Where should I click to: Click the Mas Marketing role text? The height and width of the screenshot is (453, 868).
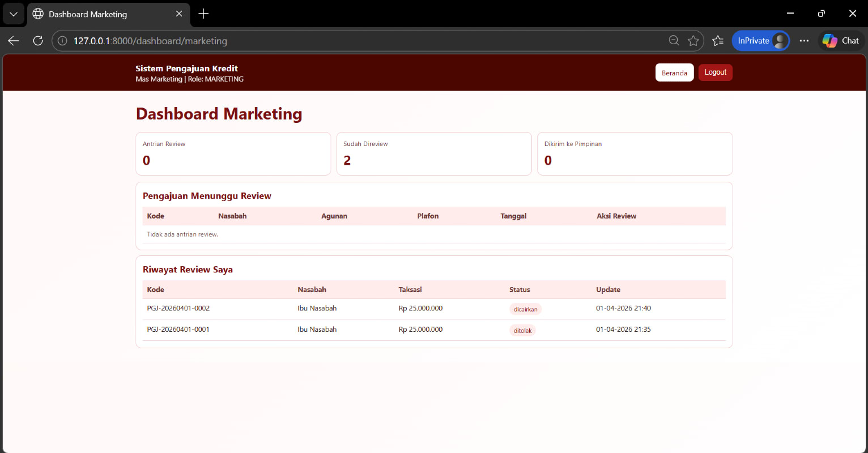pos(189,79)
